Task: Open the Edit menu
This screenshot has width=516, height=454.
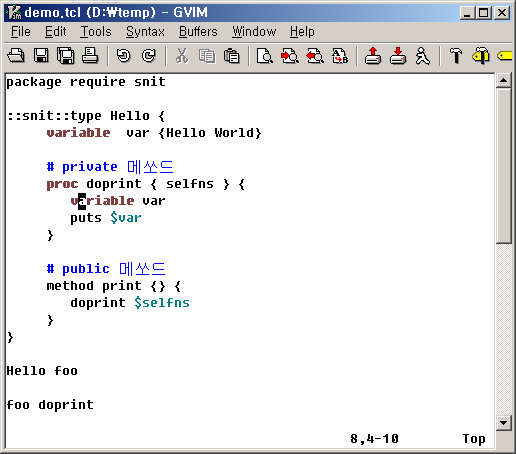Action: point(56,32)
